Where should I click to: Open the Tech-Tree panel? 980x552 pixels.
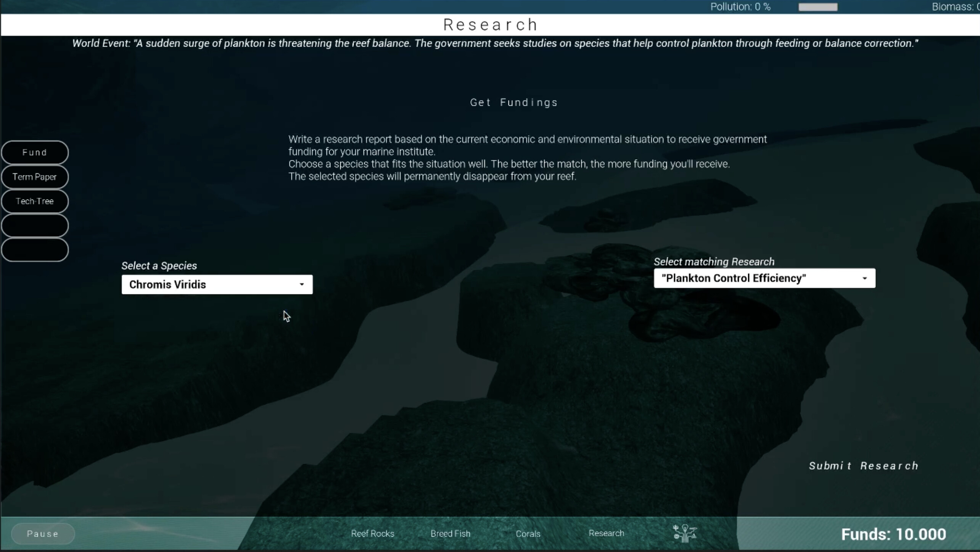35,201
